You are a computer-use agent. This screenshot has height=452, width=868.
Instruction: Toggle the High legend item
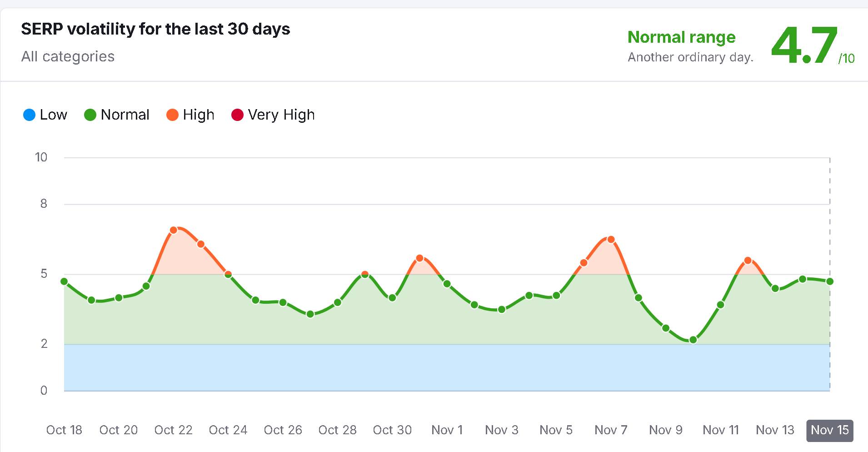(190, 115)
